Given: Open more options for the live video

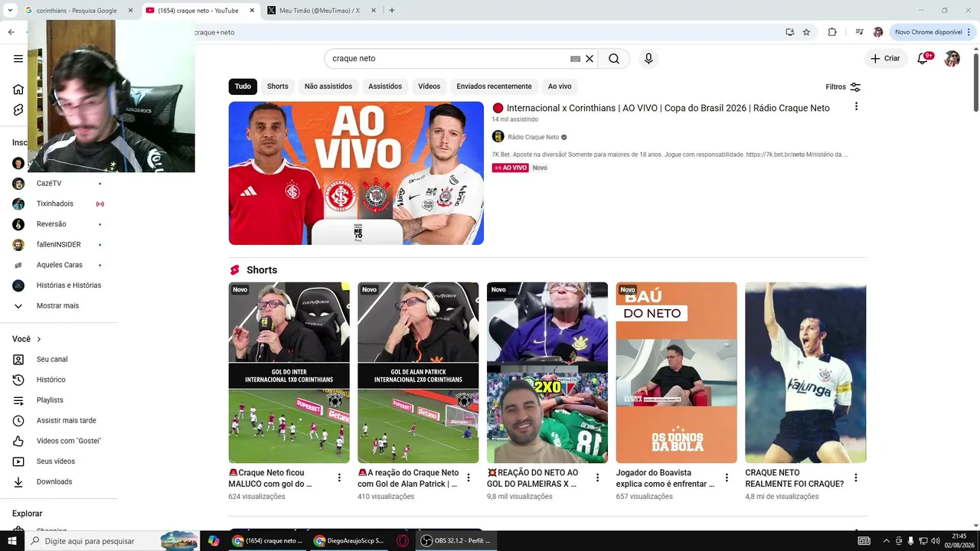Looking at the screenshot, I should [x=856, y=107].
